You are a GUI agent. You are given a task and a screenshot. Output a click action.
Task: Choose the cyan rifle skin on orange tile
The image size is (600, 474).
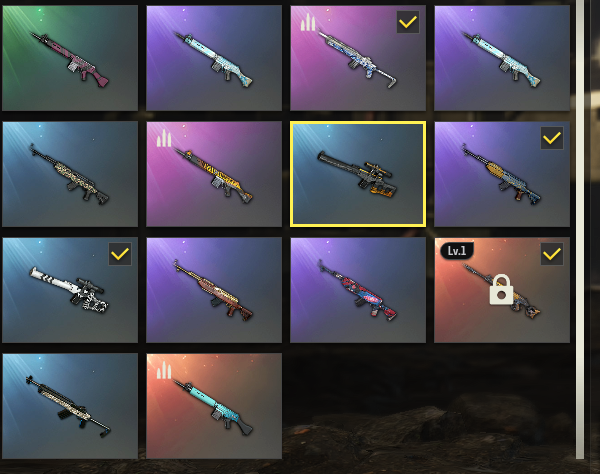tap(214, 406)
